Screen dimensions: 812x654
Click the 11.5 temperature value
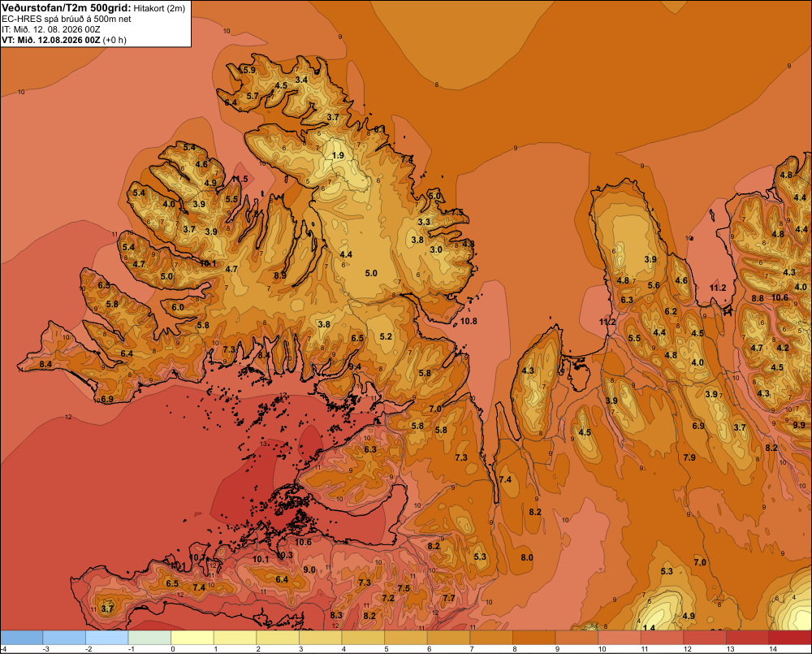pos(240,180)
